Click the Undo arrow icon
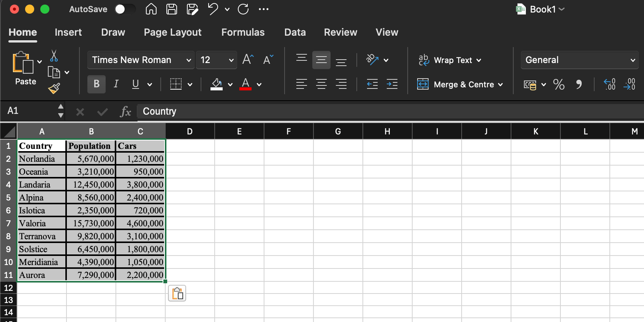Viewport: 644px width, 322px height. [x=213, y=9]
